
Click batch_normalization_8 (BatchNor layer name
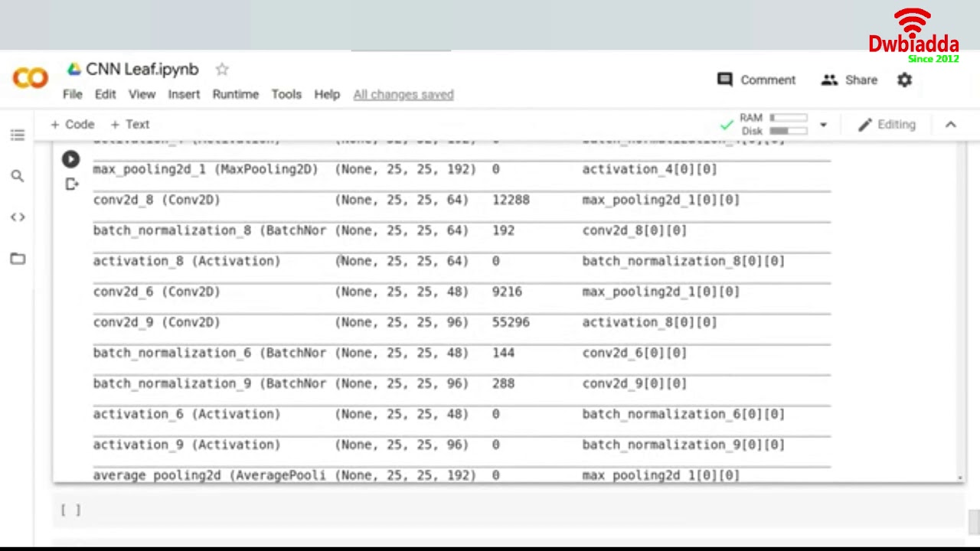click(210, 230)
